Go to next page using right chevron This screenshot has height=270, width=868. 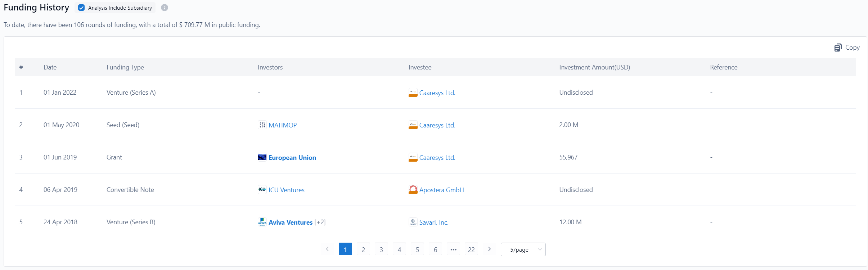489,249
